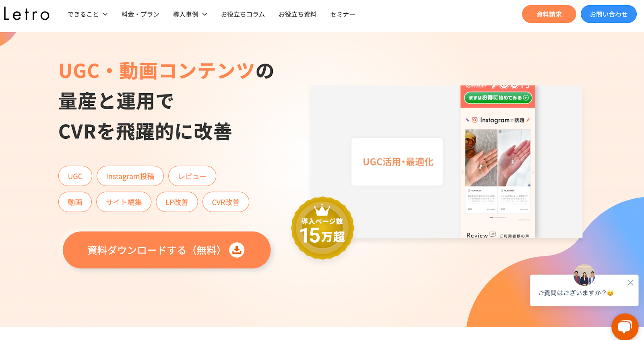Select the Instagram投稿 tag
Viewport: 644px width, 340px height.
coord(130,176)
